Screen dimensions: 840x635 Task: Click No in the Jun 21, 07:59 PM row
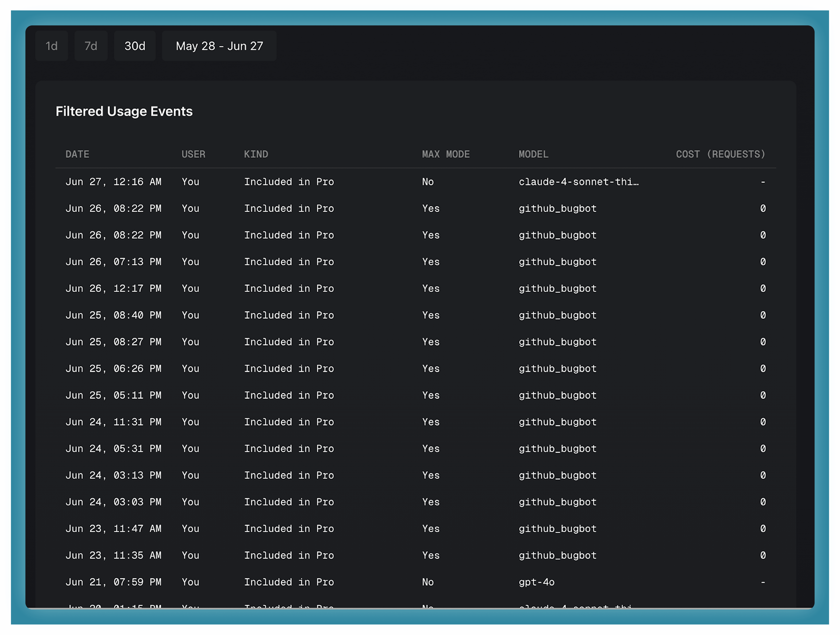click(x=428, y=582)
